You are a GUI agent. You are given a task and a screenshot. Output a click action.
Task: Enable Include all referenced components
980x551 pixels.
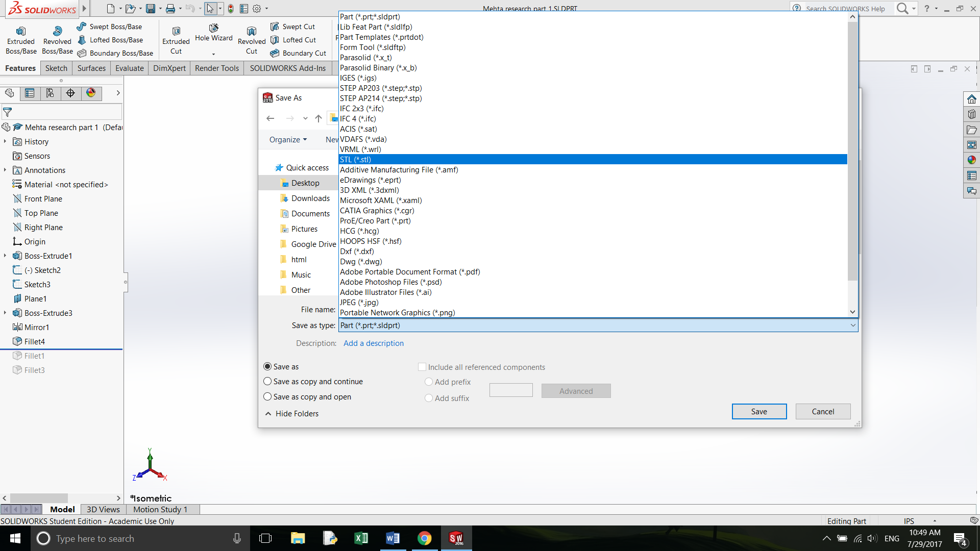coord(422,367)
